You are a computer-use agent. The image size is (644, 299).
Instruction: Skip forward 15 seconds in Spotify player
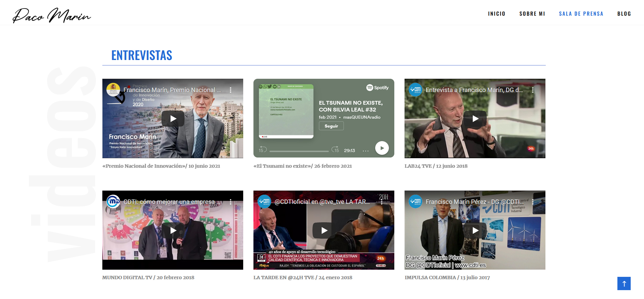(x=335, y=149)
